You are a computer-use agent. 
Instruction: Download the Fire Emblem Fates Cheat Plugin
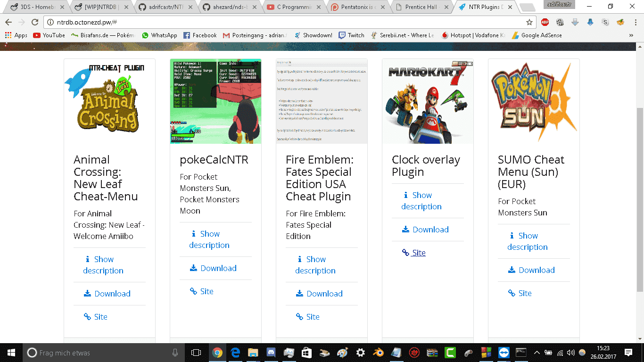[x=319, y=294]
